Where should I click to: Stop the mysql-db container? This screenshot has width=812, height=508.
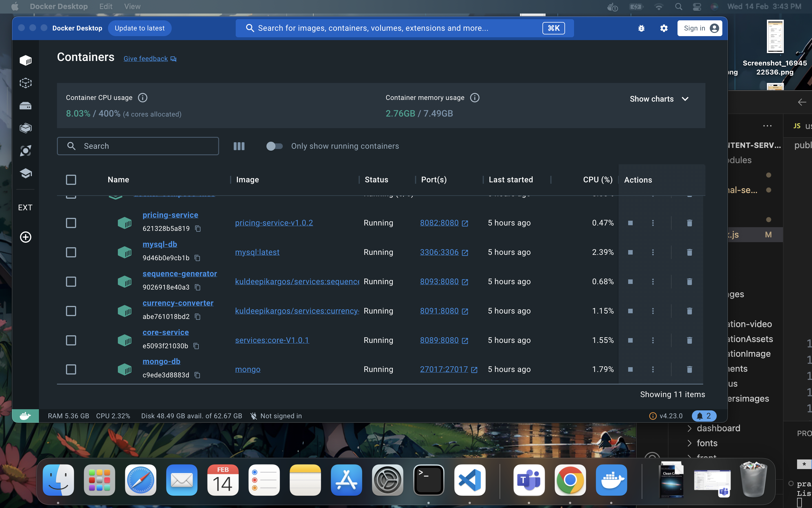(630, 252)
